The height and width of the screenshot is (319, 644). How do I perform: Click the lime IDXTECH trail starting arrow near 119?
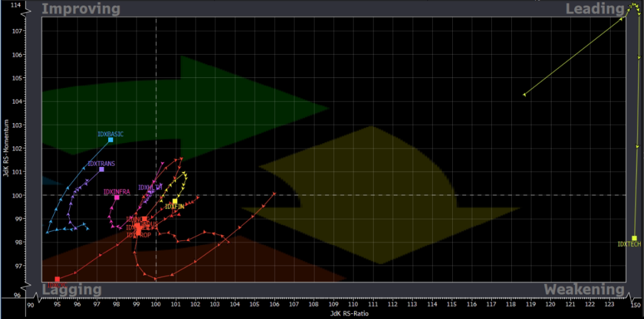pyautogui.click(x=525, y=95)
